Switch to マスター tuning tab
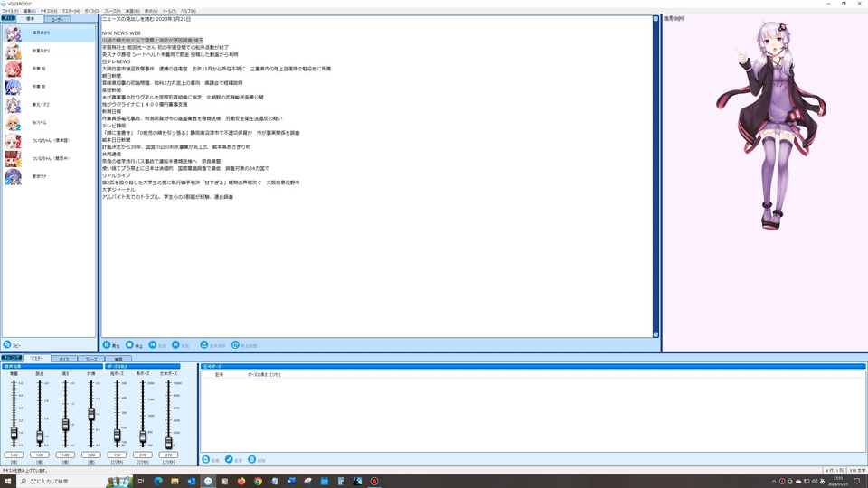The image size is (868, 488). [37, 359]
